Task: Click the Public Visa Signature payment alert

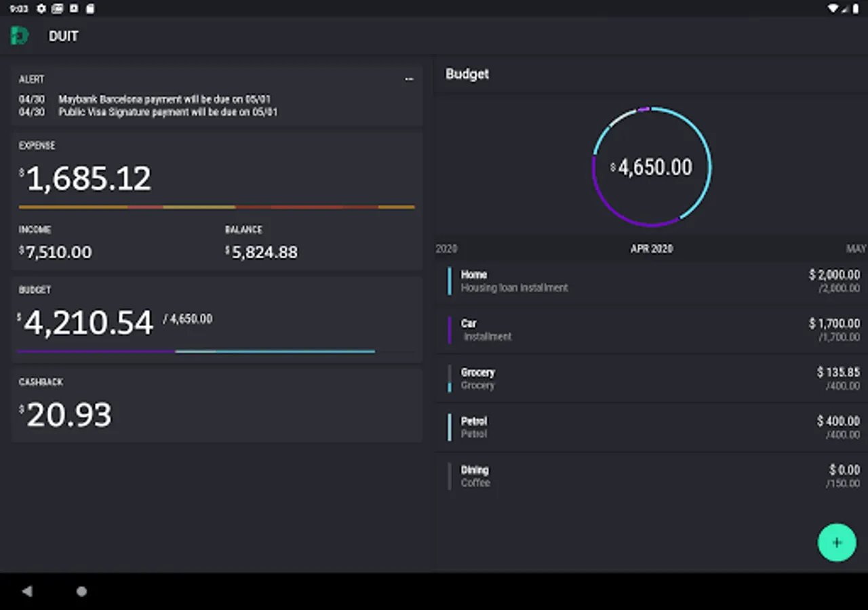Action: [x=148, y=112]
